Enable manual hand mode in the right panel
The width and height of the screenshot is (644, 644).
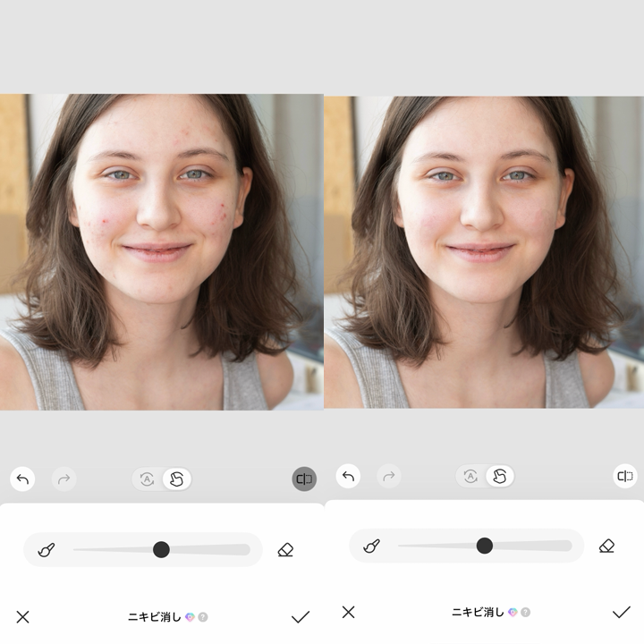pyautogui.click(x=499, y=476)
